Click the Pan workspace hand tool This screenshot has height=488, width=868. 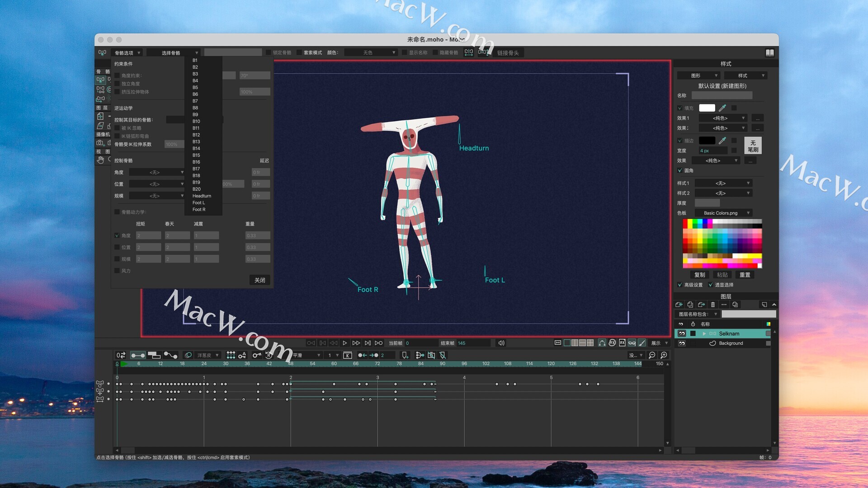[100, 160]
